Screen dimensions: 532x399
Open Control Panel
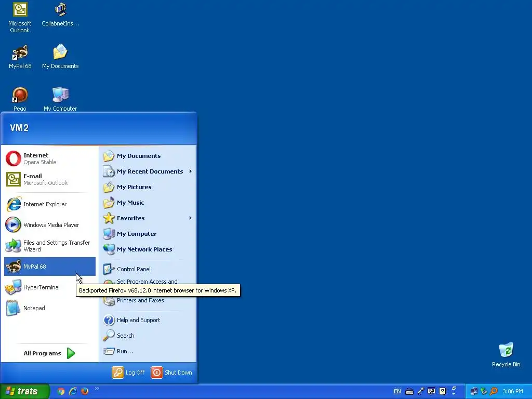tap(148, 269)
